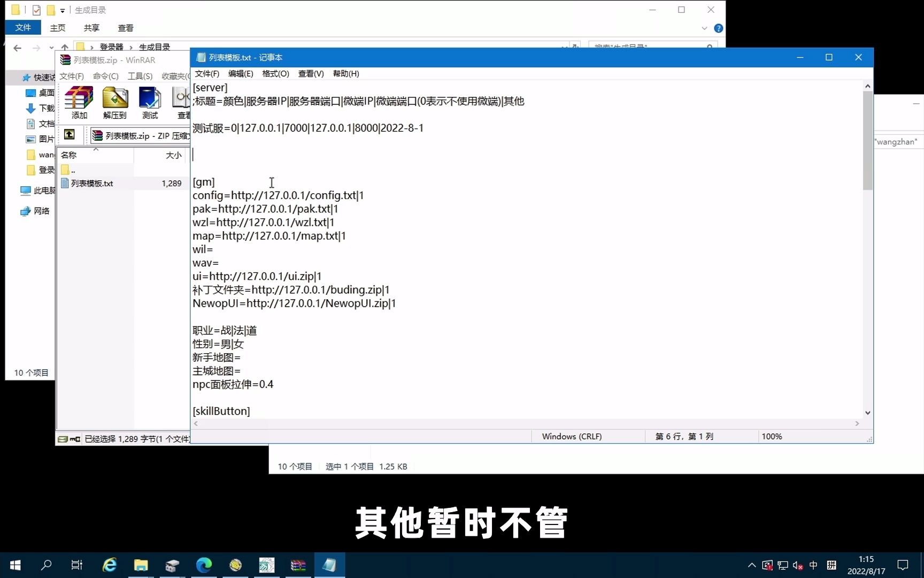Sort WinRAR list by 大小 column header

pos(160,155)
